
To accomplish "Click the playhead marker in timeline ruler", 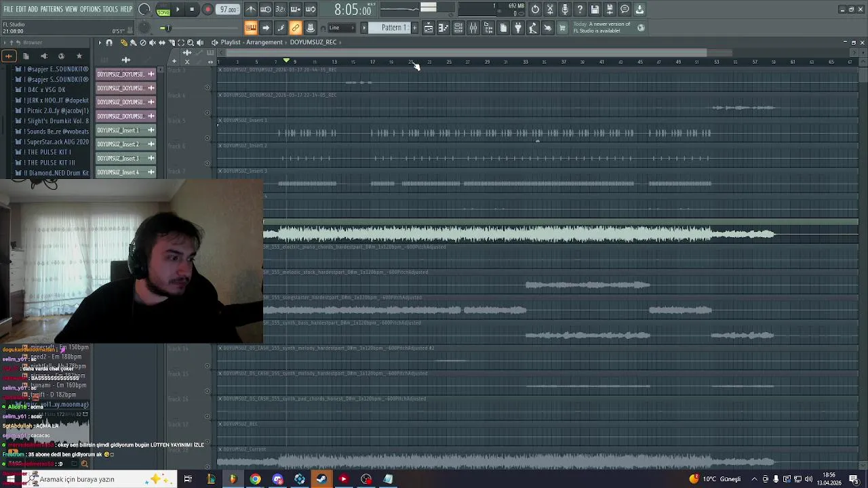I will pyautogui.click(x=286, y=61).
